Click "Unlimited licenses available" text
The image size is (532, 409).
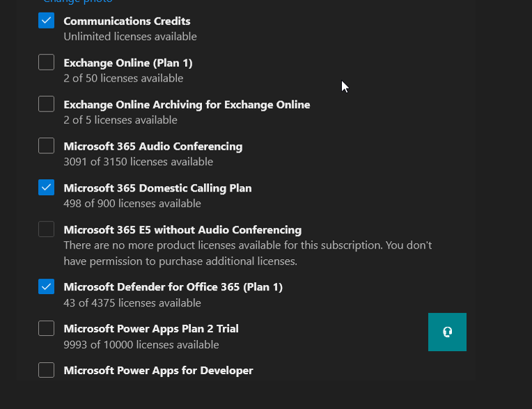click(130, 37)
